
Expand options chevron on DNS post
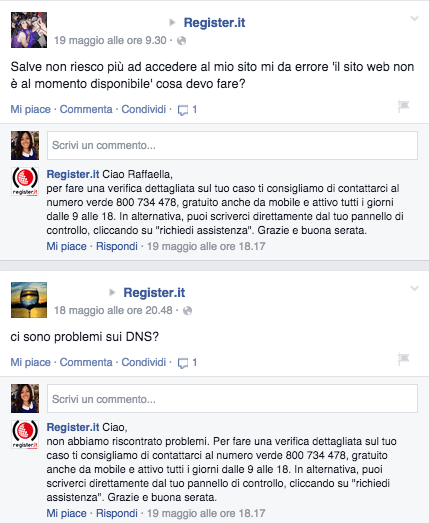414,288
